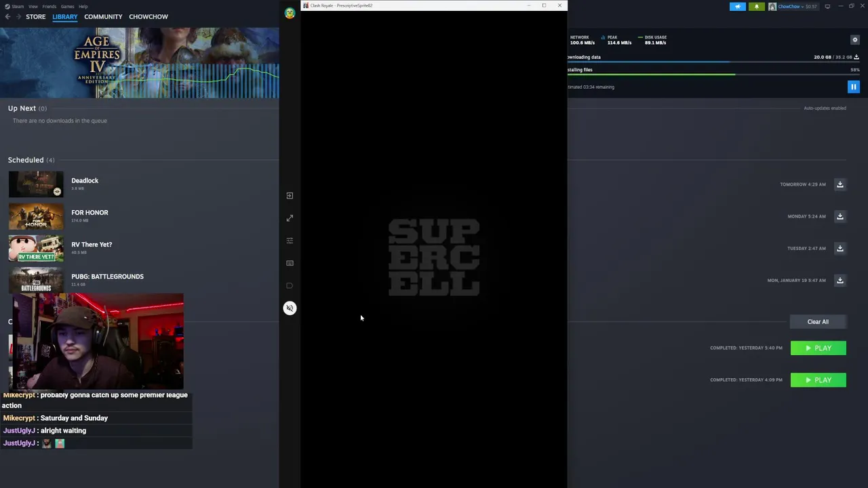
Task: Go to the COMMUNITY tab
Action: pyautogui.click(x=103, y=16)
